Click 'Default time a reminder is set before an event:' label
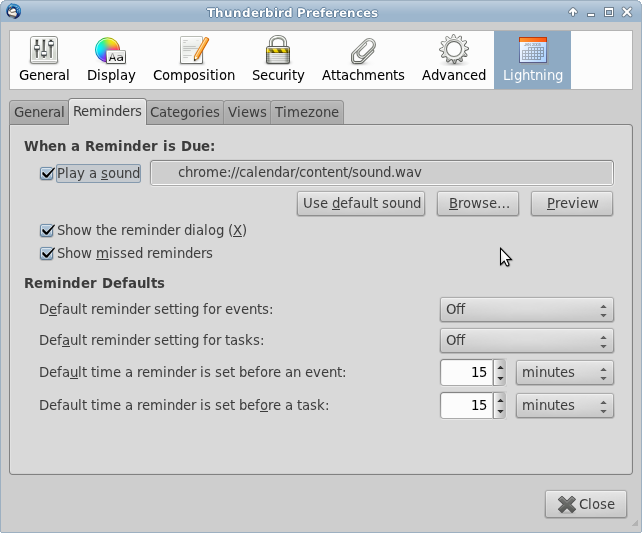642x533 pixels. pos(192,373)
